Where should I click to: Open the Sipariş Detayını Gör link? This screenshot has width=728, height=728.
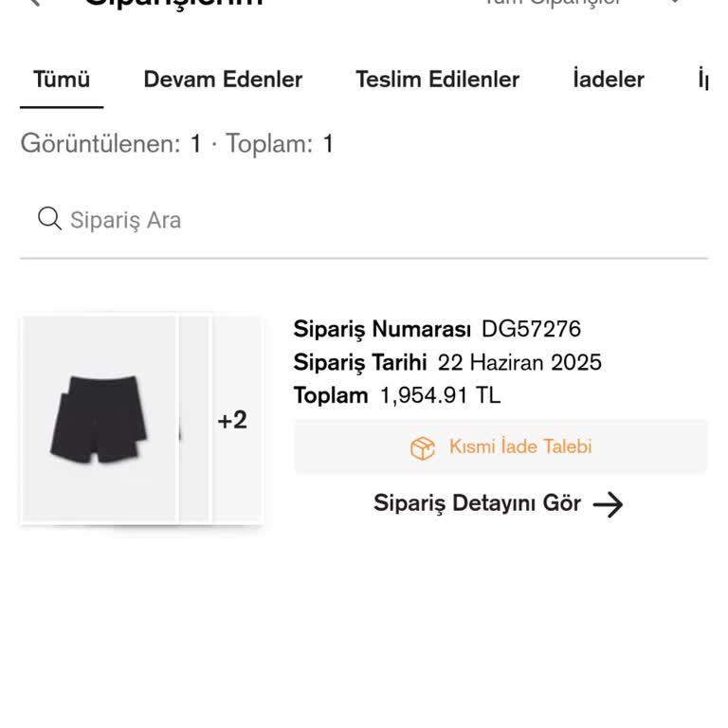coord(477,503)
